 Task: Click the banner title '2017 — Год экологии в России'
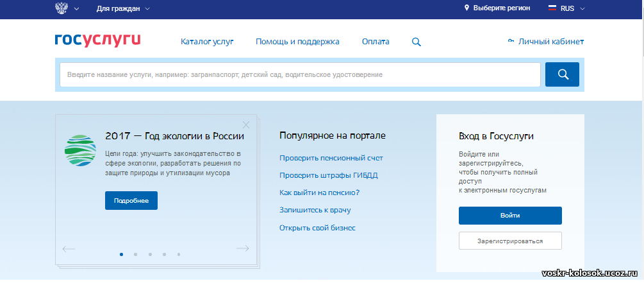tap(174, 136)
